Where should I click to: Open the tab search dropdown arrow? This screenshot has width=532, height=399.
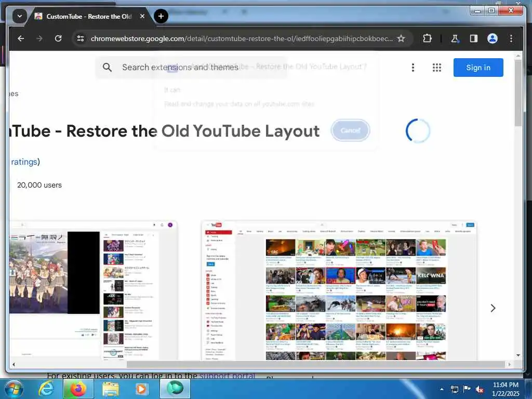tap(20, 16)
